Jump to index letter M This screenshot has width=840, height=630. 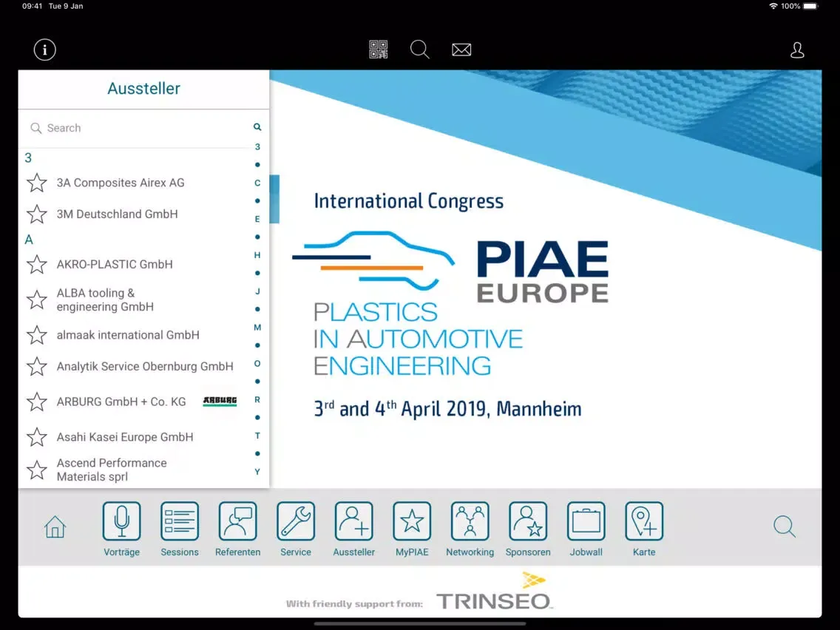click(257, 328)
